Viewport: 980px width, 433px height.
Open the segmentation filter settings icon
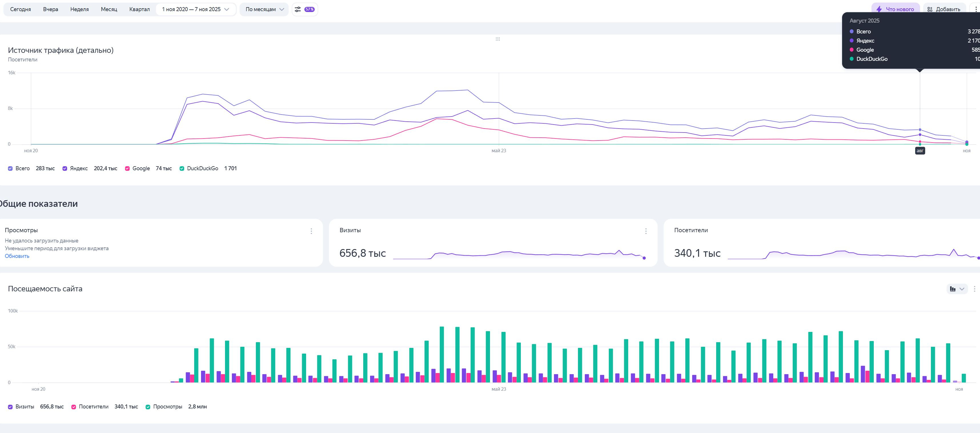click(298, 9)
